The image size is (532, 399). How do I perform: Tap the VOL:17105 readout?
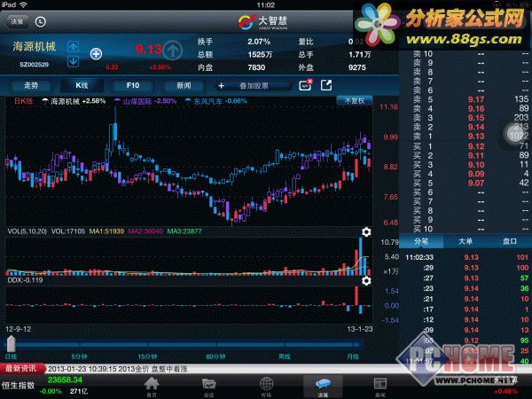pos(68,231)
